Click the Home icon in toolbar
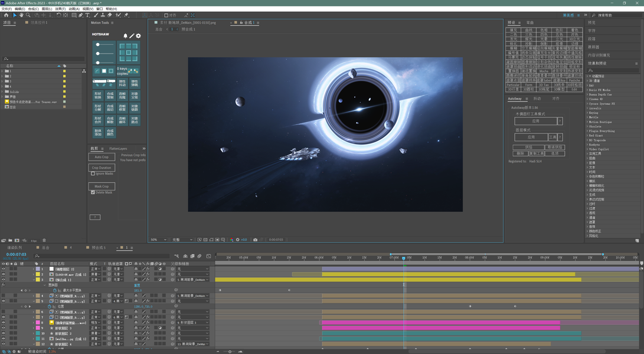Viewport: 644px width, 354px height. tap(6, 15)
